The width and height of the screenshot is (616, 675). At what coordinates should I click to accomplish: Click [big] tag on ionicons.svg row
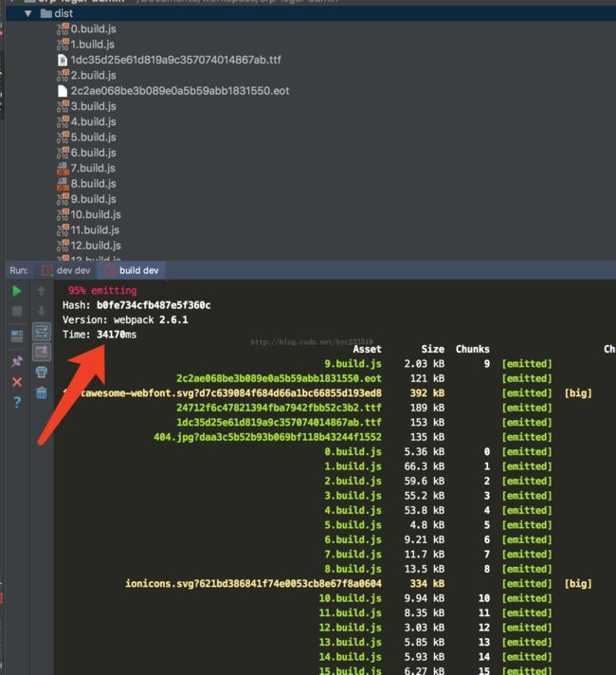coord(578,583)
